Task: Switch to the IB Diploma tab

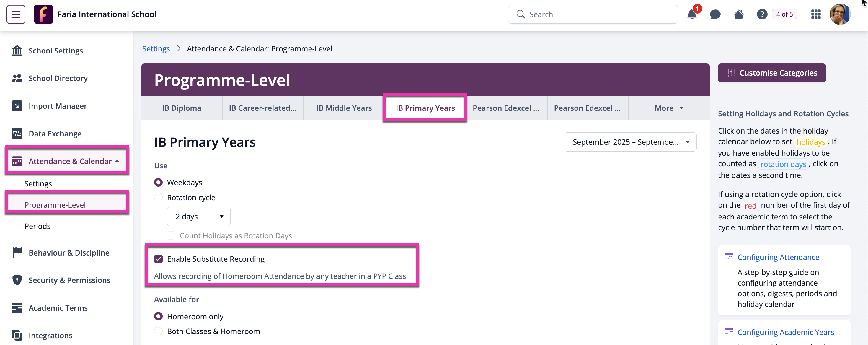Action: [x=181, y=108]
